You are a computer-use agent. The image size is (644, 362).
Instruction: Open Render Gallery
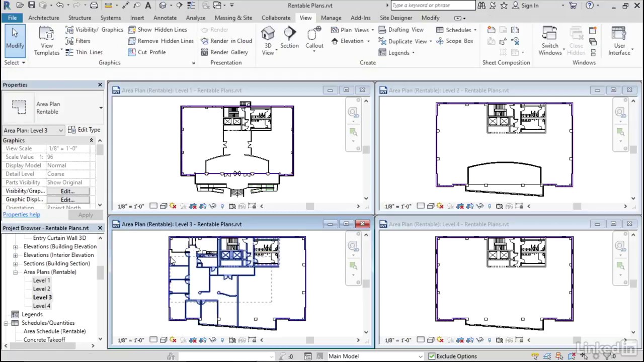pos(224,52)
